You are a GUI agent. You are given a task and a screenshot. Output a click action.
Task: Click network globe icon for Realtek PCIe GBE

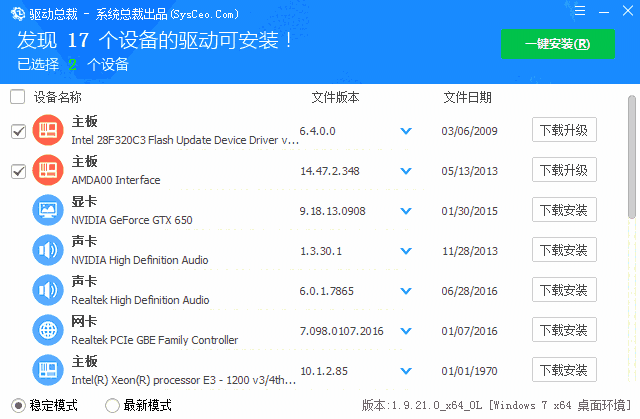click(48, 330)
